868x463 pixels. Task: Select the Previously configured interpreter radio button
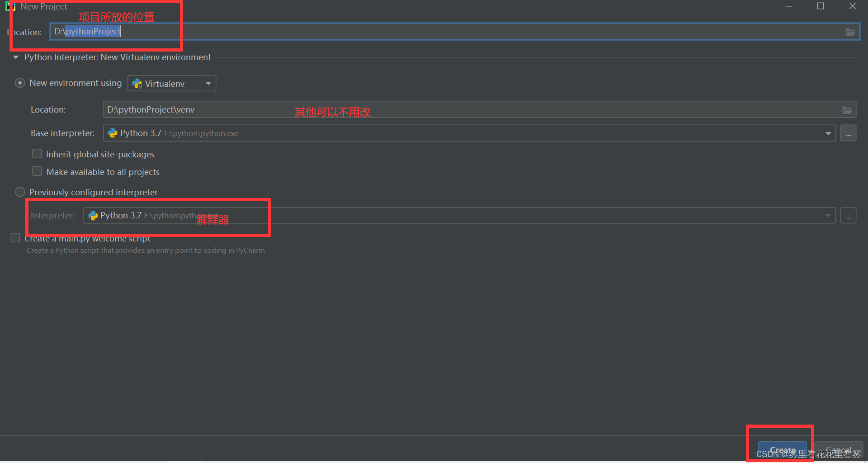click(x=20, y=192)
